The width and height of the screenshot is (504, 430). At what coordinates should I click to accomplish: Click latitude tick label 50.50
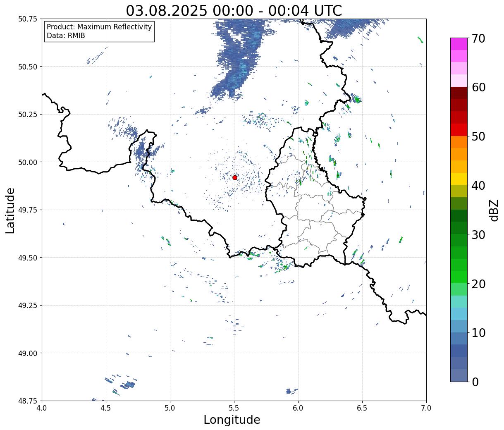point(27,67)
